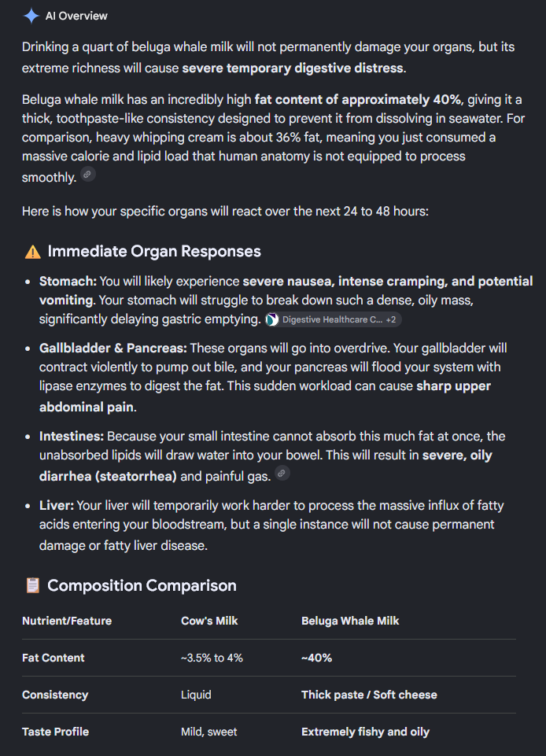Open the source link icon after "painful gas."
This screenshot has height=756, width=546.
[282, 474]
